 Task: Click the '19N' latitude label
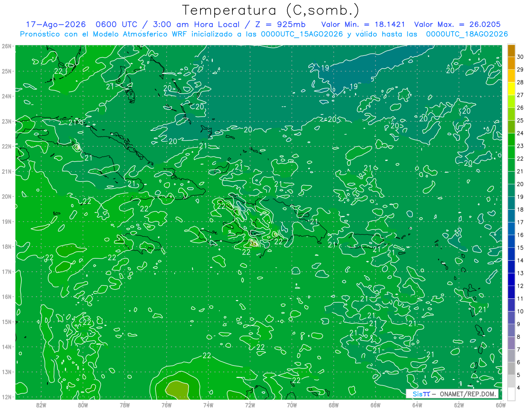(6, 221)
